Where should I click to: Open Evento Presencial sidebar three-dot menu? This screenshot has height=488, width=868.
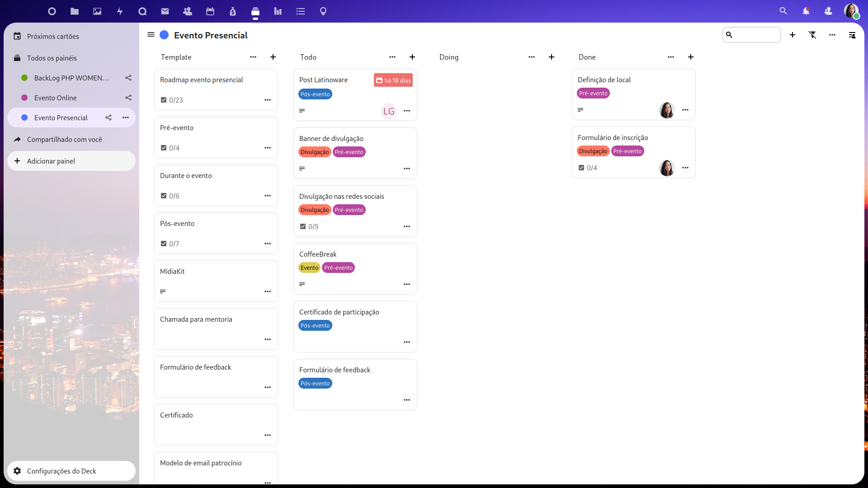pos(126,117)
